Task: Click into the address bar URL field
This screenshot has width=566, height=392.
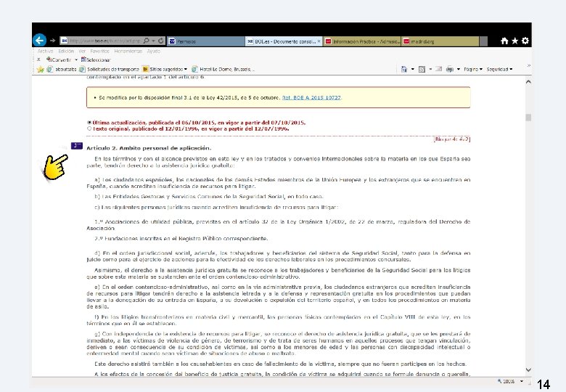Action: pyautogui.click(x=104, y=41)
